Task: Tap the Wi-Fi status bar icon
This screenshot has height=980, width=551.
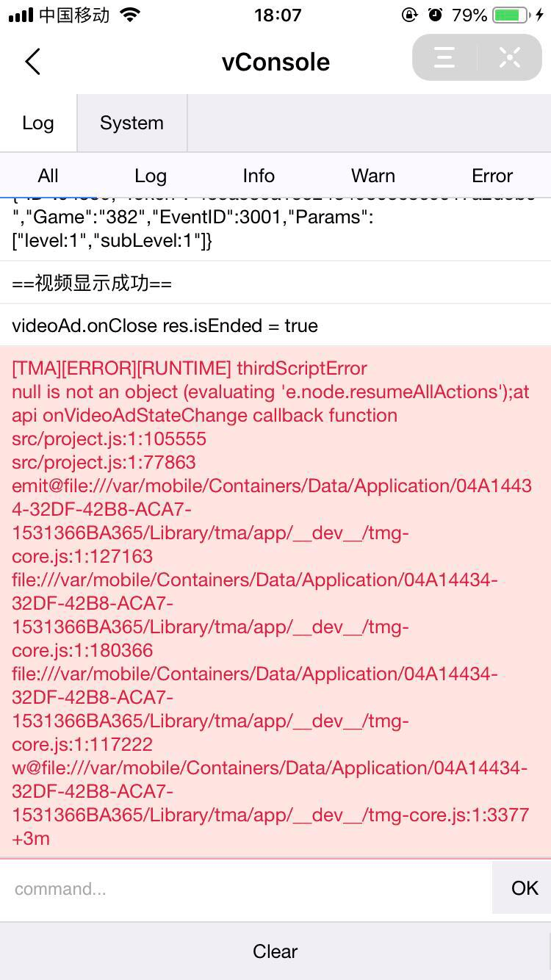Action: click(x=130, y=15)
